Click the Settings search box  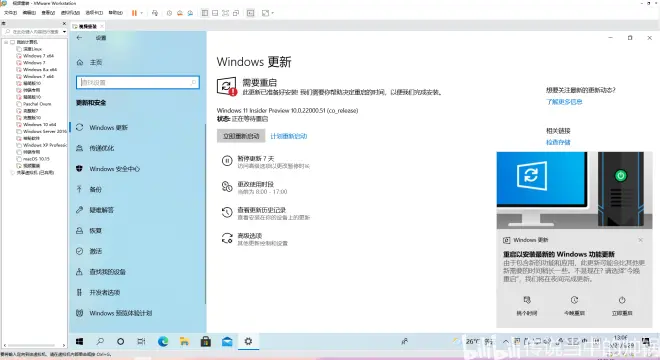coord(138,83)
